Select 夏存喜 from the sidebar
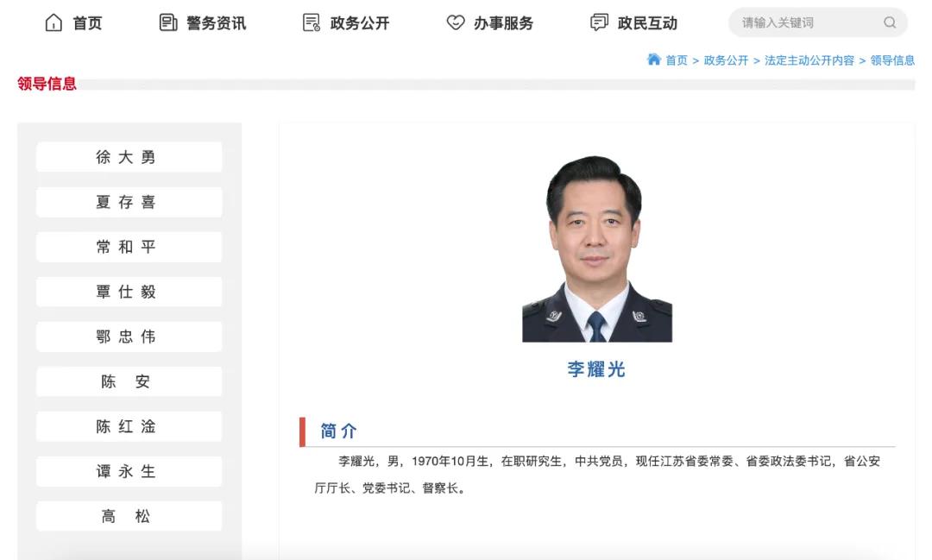Image resolution: width=932 pixels, height=560 pixels. pyautogui.click(x=129, y=202)
